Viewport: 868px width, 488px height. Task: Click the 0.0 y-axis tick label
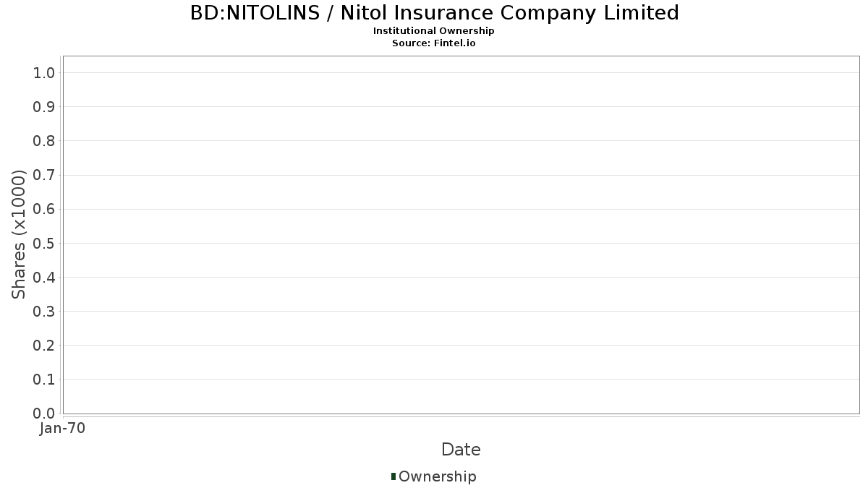click(44, 414)
